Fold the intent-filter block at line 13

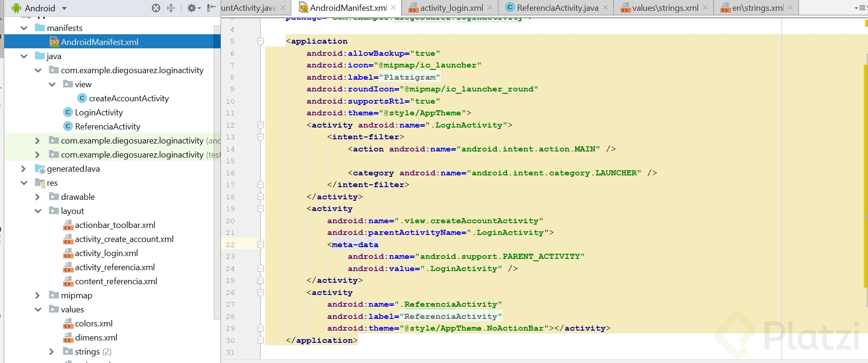click(x=260, y=137)
